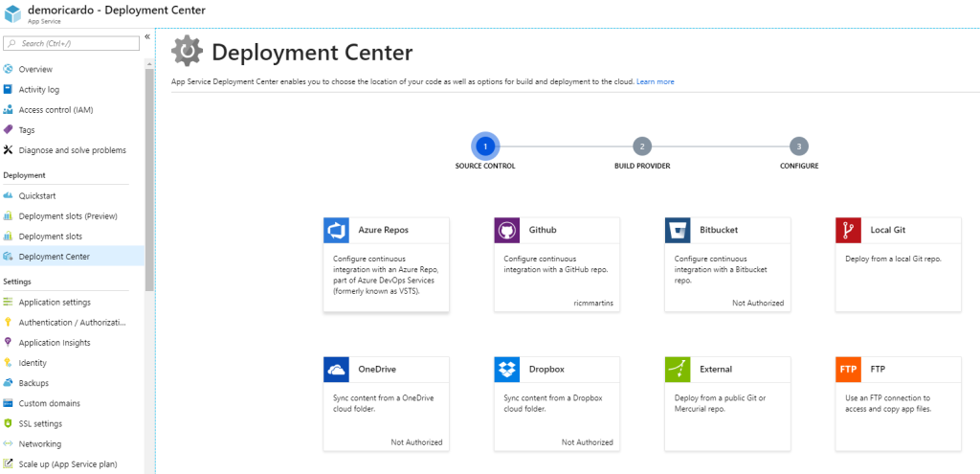Click the Bitbucket bucket icon
The image size is (980, 474).
click(x=678, y=230)
